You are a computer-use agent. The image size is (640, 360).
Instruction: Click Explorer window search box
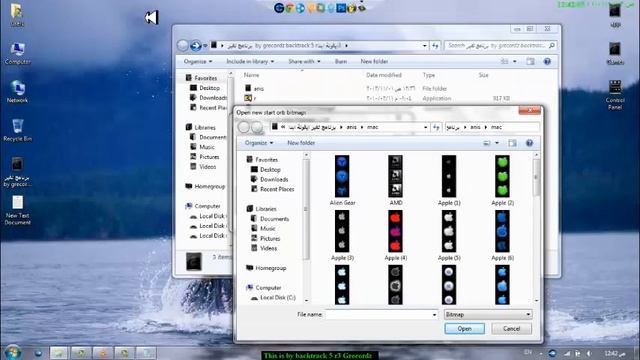point(500,46)
